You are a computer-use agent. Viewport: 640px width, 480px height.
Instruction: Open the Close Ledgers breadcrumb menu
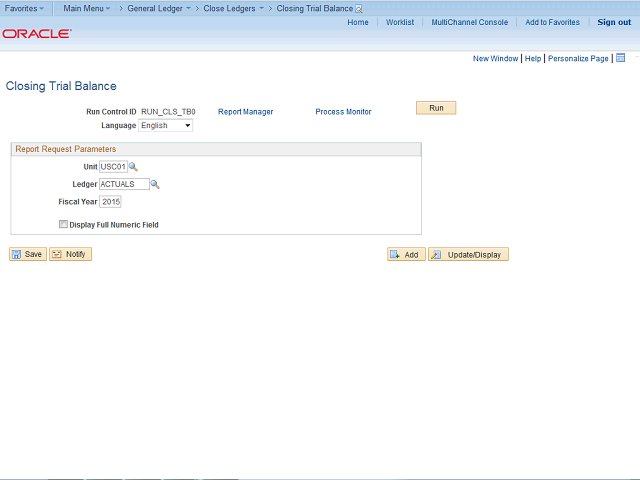pos(233,8)
